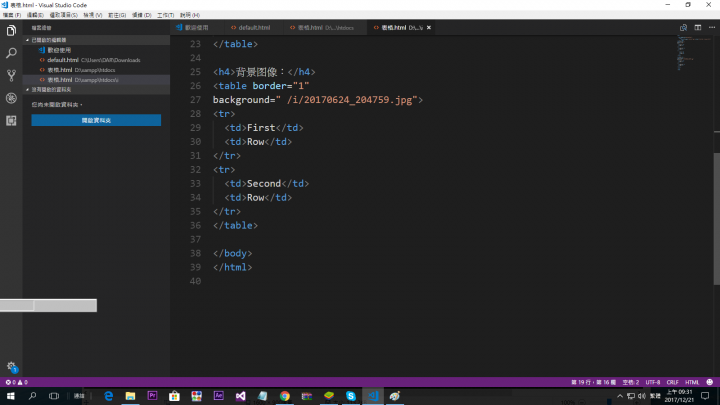Select default.html in open editors list
Viewport: 720px width, 405px height.
96,60
